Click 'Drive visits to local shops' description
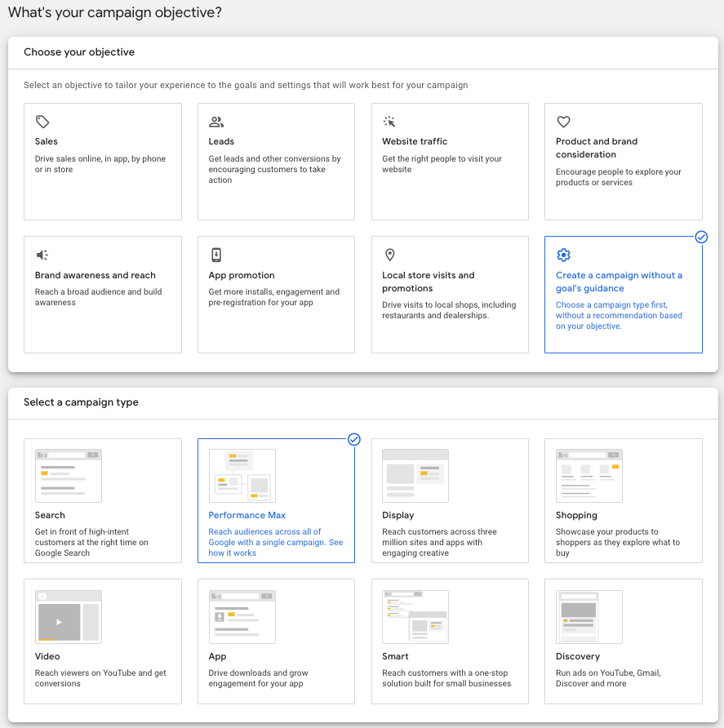Viewport: 724px width, 728px height. [x=449, y=309]
